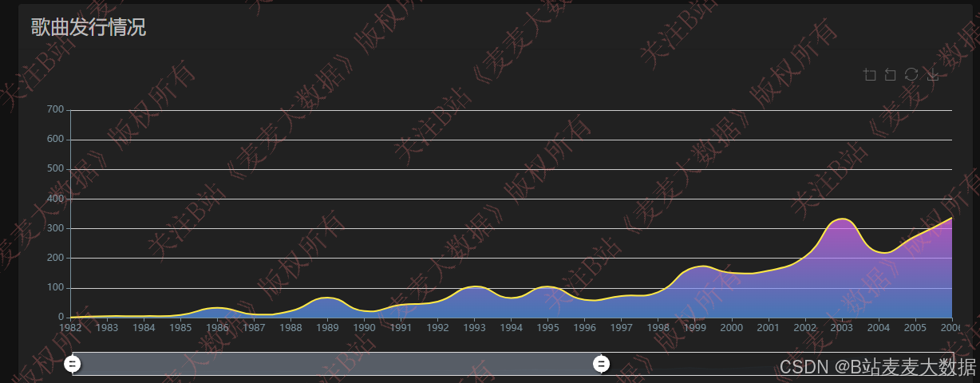Click the x-axis label 1992
The image size is (980, 383).
437,327
